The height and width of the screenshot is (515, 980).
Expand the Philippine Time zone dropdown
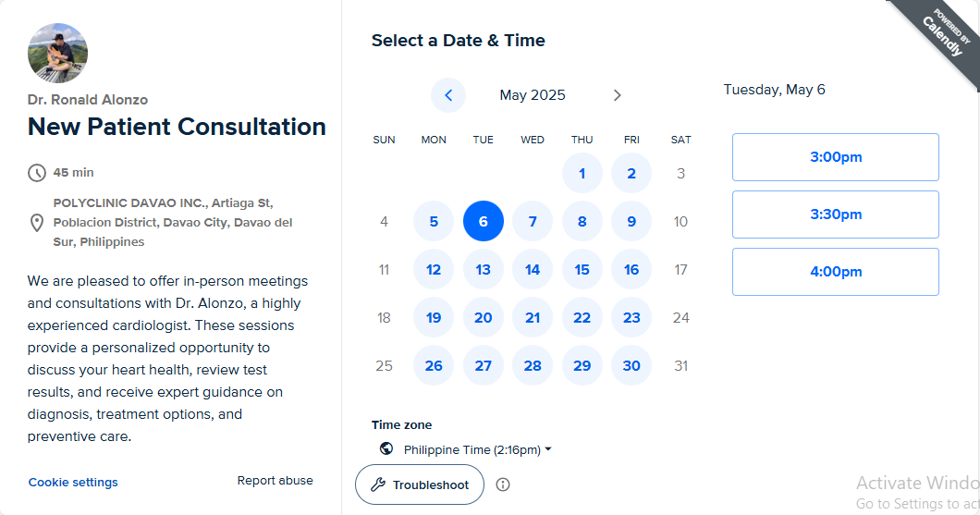[x=477, y=449]
